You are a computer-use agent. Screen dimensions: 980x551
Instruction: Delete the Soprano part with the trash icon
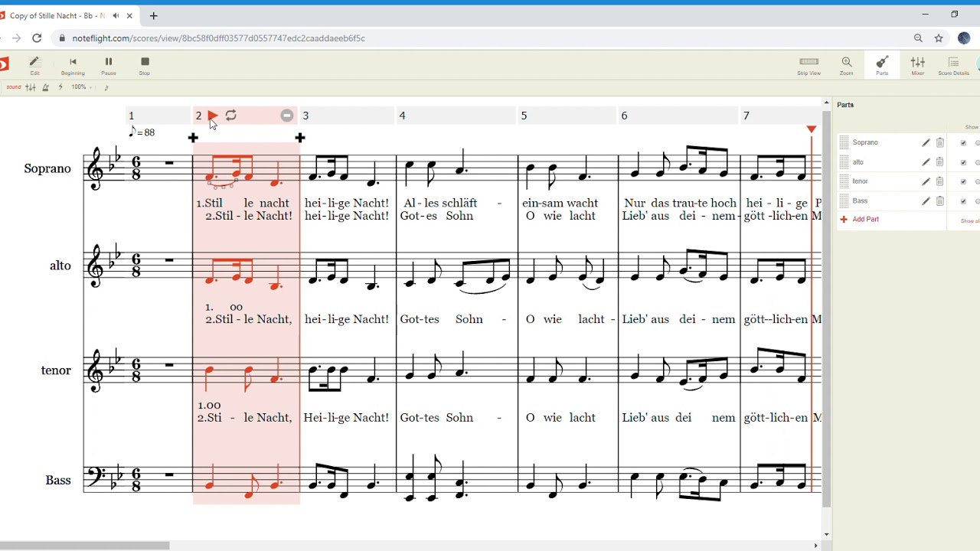940,142
